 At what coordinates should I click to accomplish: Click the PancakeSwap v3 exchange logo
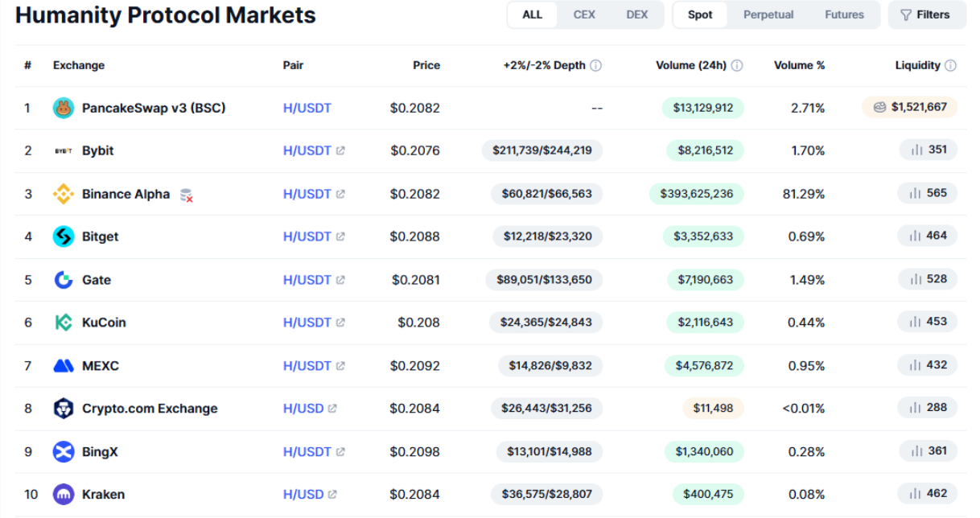tap(64, 108)
